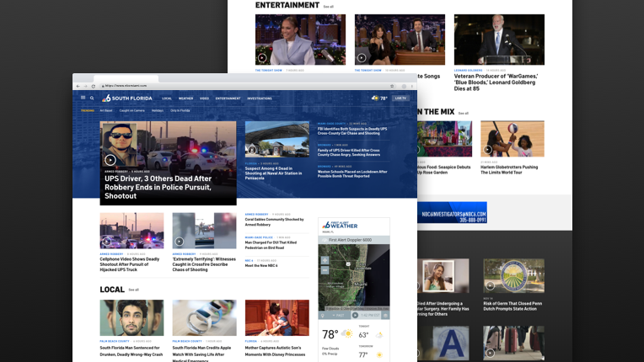Play the Fallon guest Tonight Show video
This screenshot has height=362, width=644.
[x=362, y=58]
